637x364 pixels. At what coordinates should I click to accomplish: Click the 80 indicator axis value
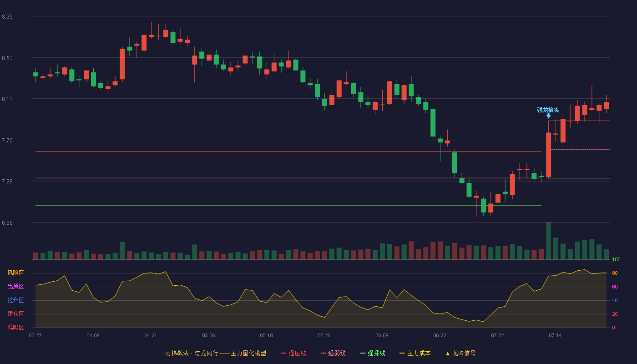[615, 273]
